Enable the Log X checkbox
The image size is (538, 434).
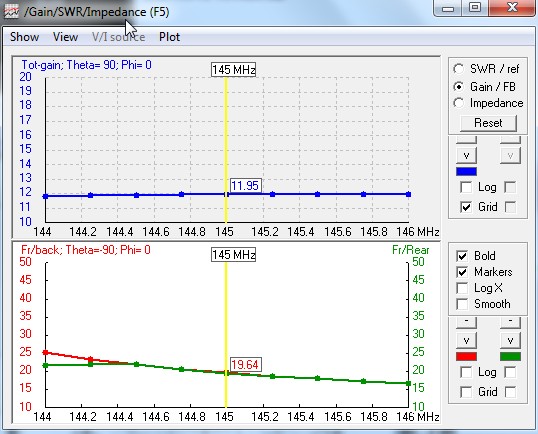coord(462,288)
